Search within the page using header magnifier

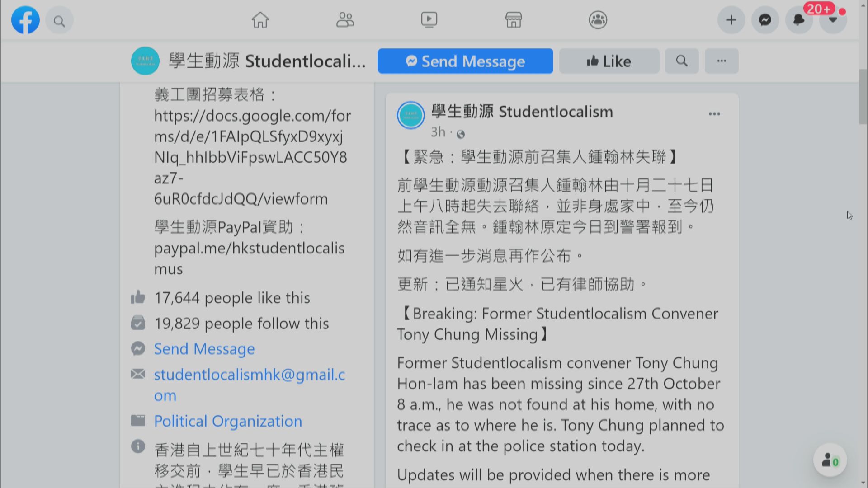tap(682, 61)
